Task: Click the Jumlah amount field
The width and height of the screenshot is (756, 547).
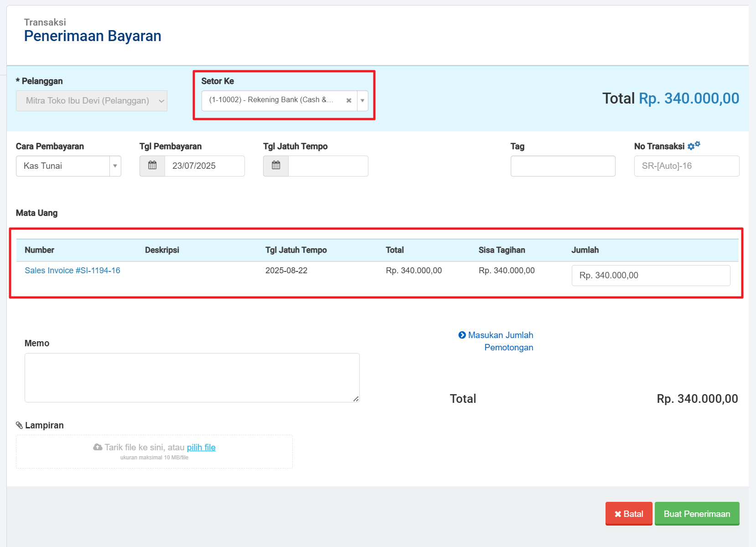Action: 651,276
